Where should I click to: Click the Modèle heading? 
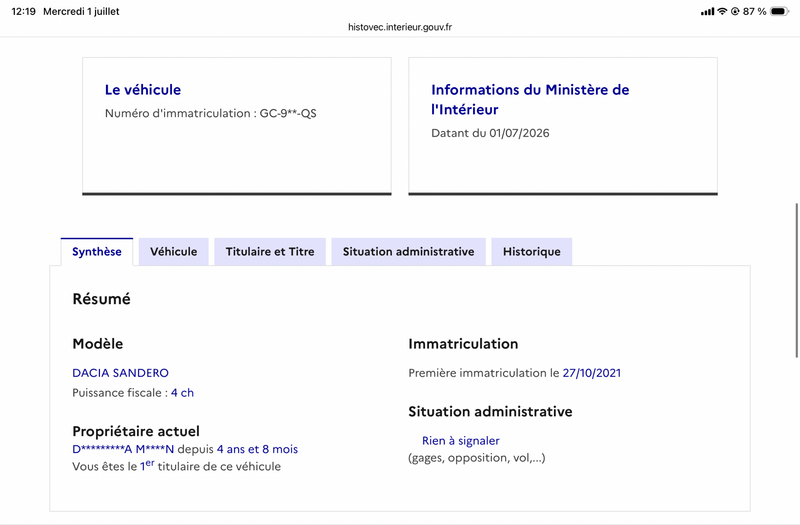coord(98,344)
